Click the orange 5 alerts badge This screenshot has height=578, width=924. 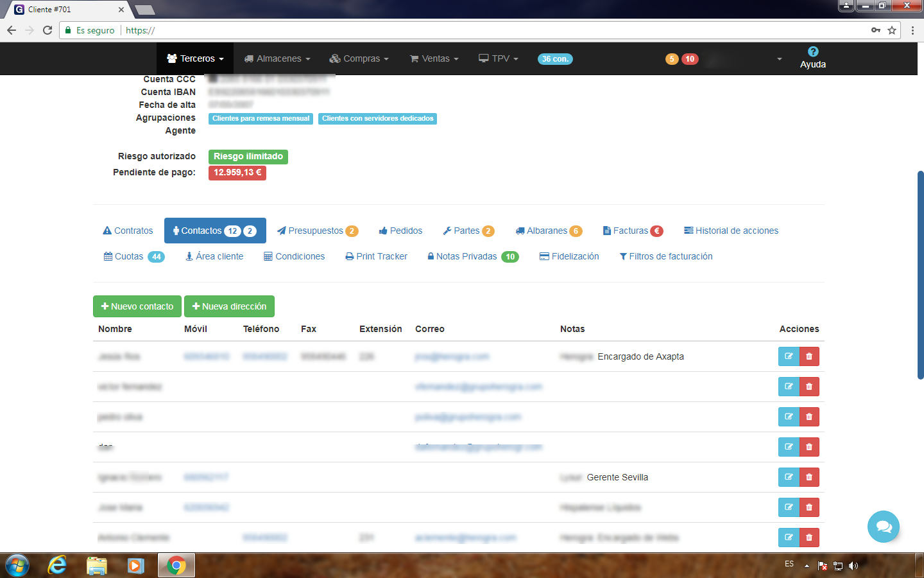pos(672,59)
